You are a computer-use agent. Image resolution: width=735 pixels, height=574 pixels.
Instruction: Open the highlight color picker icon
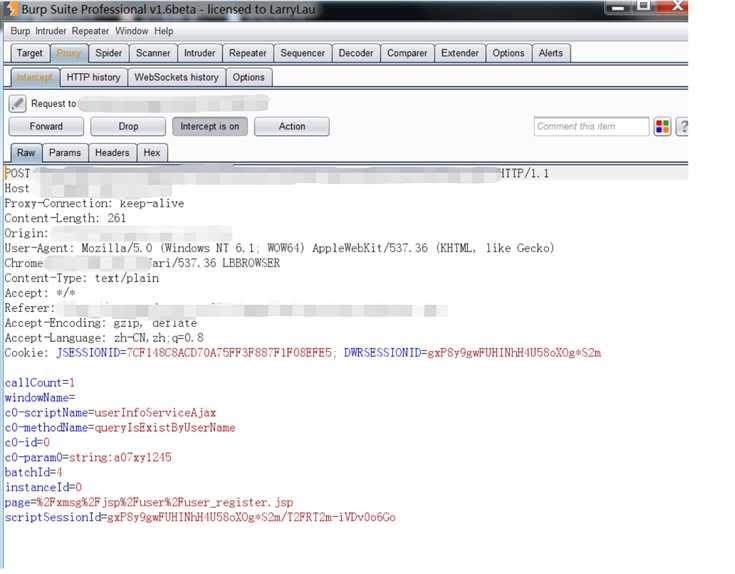click(x=662, y=127)
